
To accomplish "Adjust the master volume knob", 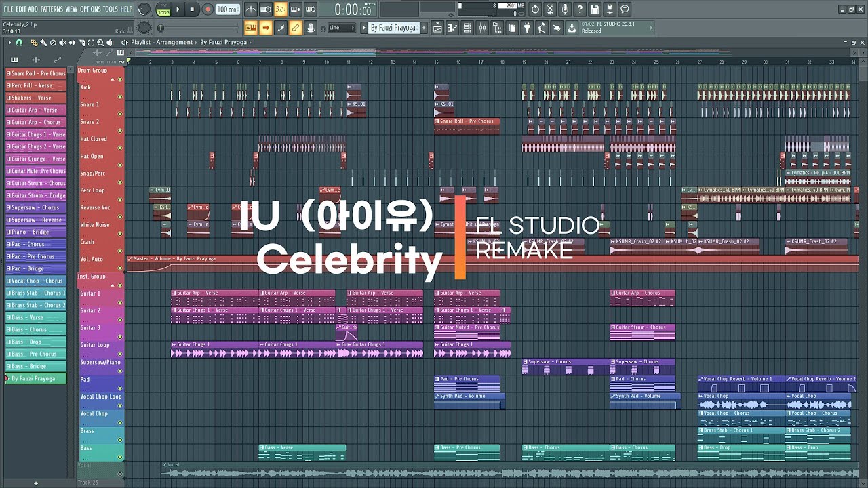I will click(x=144, y=9).
